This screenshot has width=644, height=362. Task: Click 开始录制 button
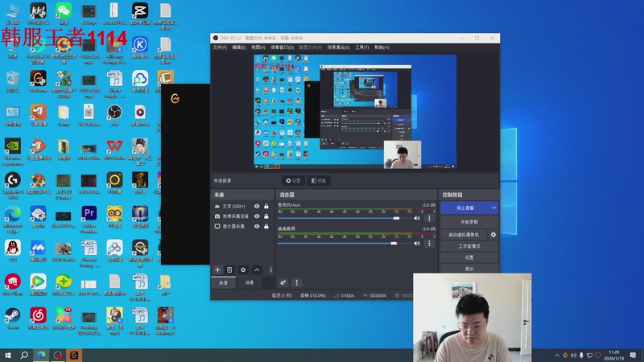point(469,222)
